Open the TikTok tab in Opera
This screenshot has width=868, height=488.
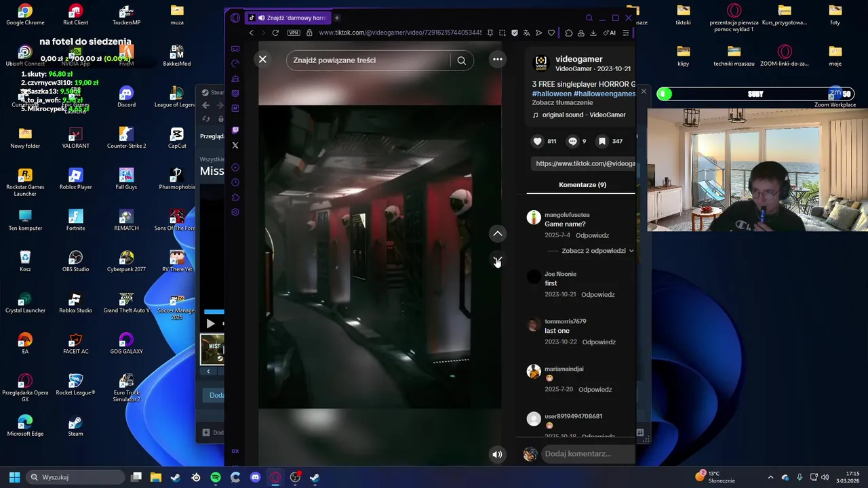point(287,18)
